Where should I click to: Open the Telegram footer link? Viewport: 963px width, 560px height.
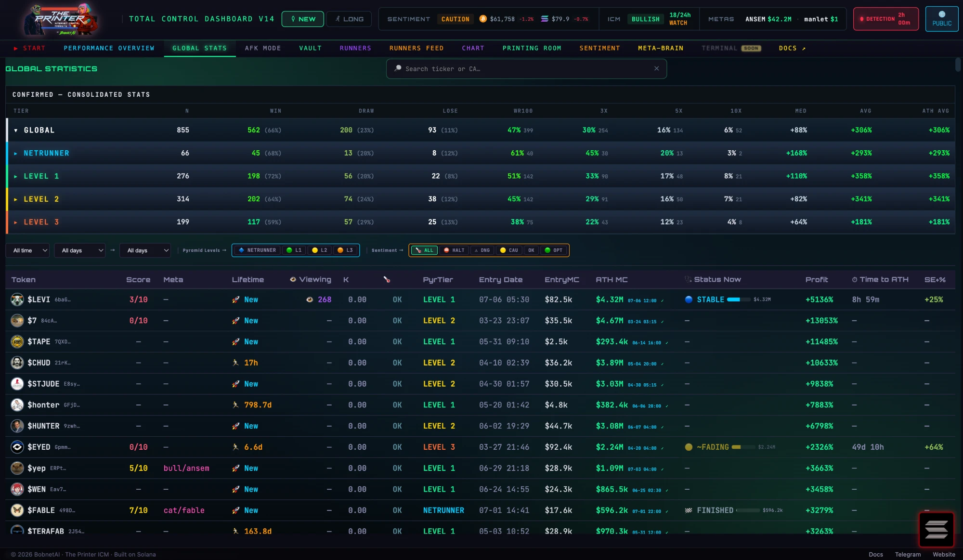(x=908, y=554)
